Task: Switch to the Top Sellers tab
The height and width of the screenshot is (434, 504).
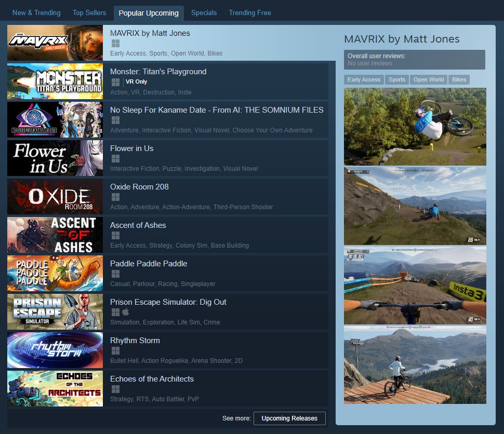Action: 89,12
